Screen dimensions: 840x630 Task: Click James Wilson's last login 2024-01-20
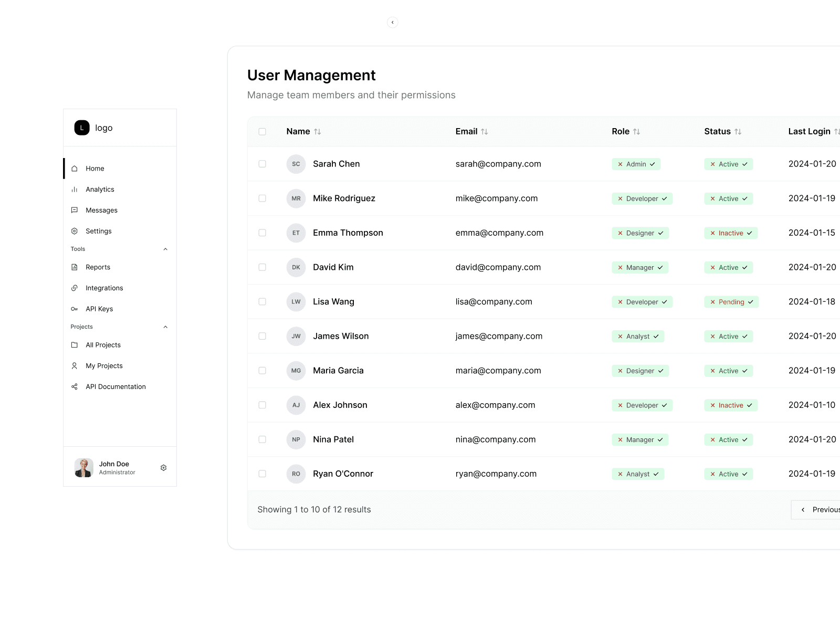(x=812, y=336)
